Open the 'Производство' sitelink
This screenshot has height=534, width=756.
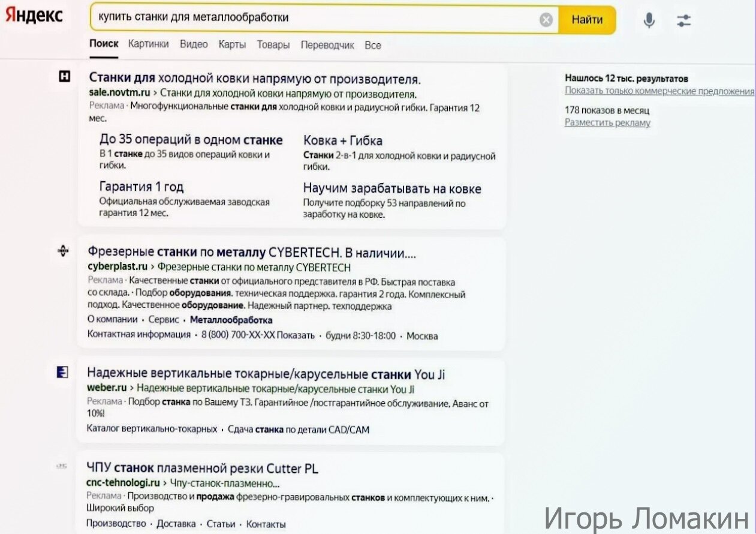[116, 524]
